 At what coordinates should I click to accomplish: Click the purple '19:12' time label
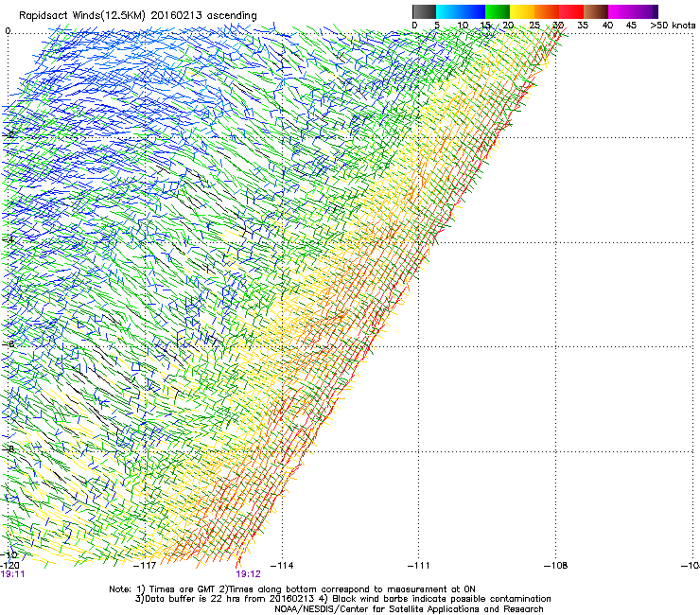pyautogui.click(x=248, y=574)
